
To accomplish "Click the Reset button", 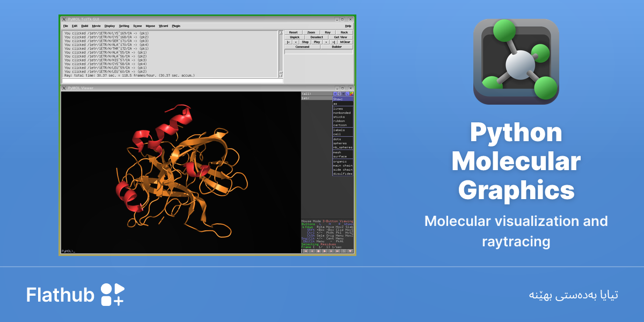I will (293, 32).
